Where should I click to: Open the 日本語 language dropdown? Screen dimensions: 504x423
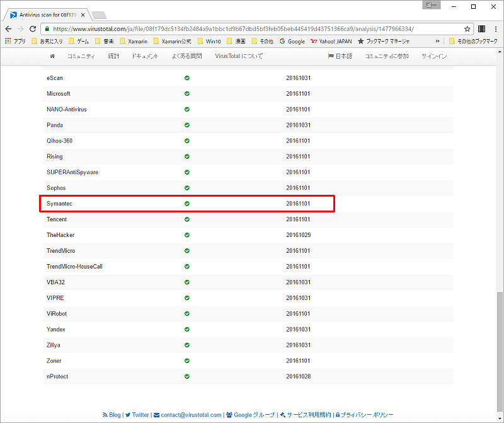click(x=340, y=56)
